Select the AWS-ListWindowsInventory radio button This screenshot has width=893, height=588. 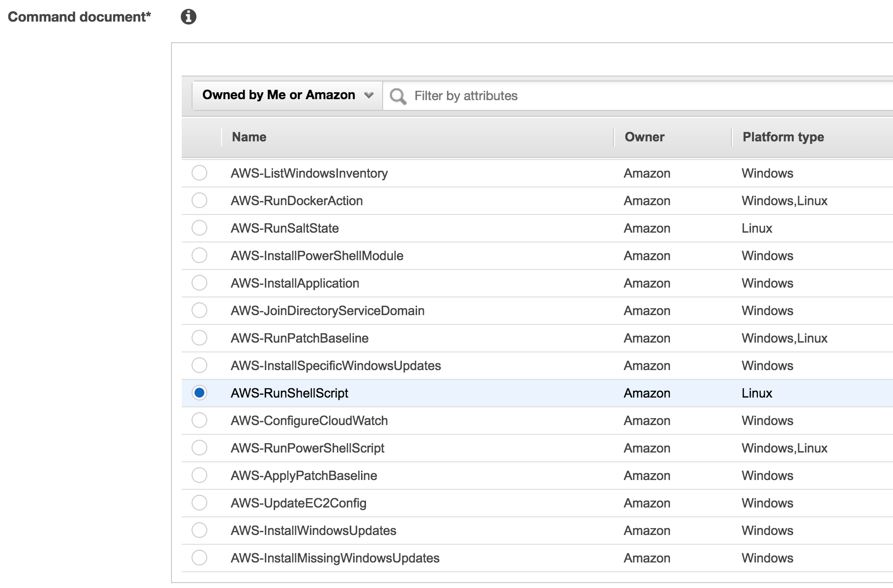pyautogui.click(x=199, y=173)
